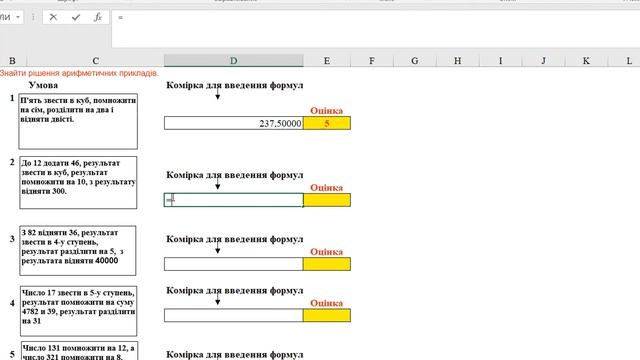Click the active formula cell for task 2

point(233,200)
